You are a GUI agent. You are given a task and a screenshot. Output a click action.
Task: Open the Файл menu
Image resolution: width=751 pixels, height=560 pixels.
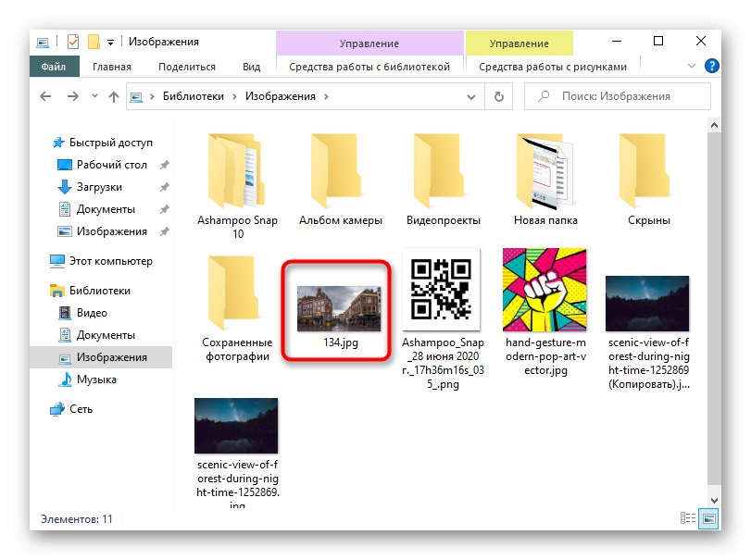[53, 67]
